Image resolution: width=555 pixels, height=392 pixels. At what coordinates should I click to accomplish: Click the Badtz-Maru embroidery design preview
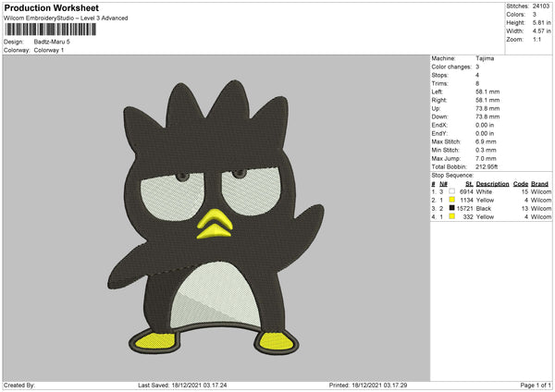216,217
